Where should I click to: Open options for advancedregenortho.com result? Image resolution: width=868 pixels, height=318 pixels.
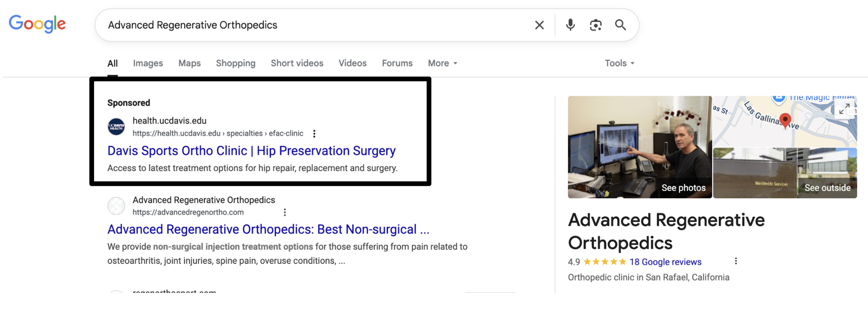point(285,212)
